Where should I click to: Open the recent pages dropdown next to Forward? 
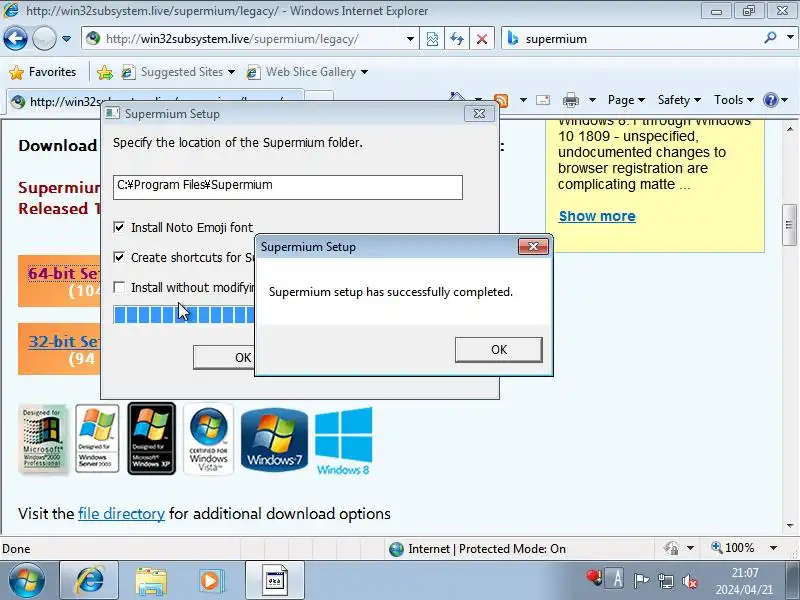[x=66, y=39]
